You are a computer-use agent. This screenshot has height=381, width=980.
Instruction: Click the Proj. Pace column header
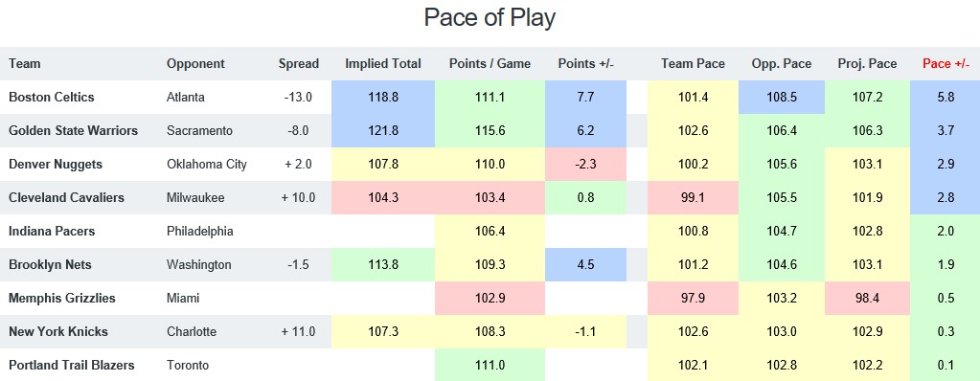868,64
